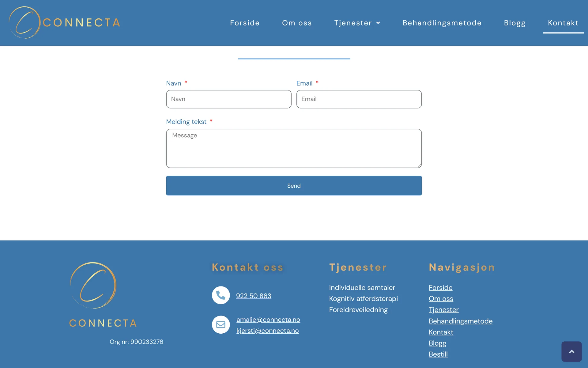Open the Blogg footer link
588x368 pixels.
pyautogui.click(x=437, y=343)
